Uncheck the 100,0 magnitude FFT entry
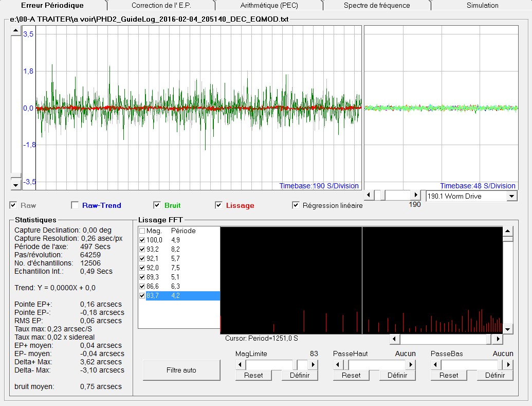 click(142, 240)
